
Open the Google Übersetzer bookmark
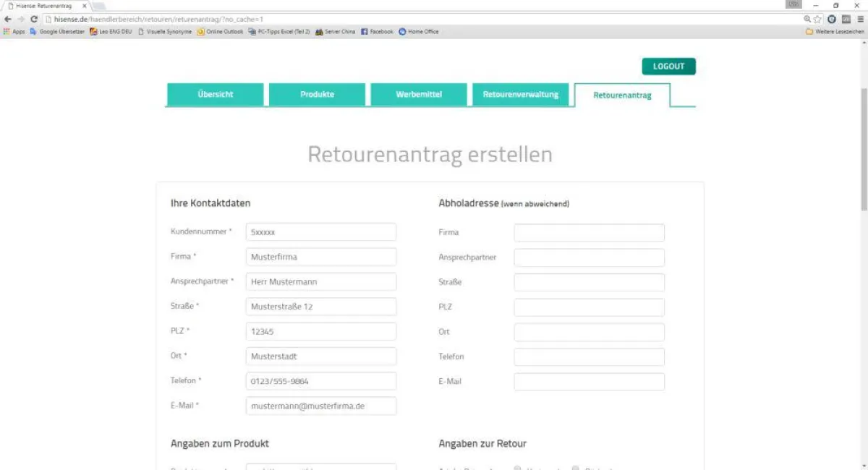coord(60,32)
